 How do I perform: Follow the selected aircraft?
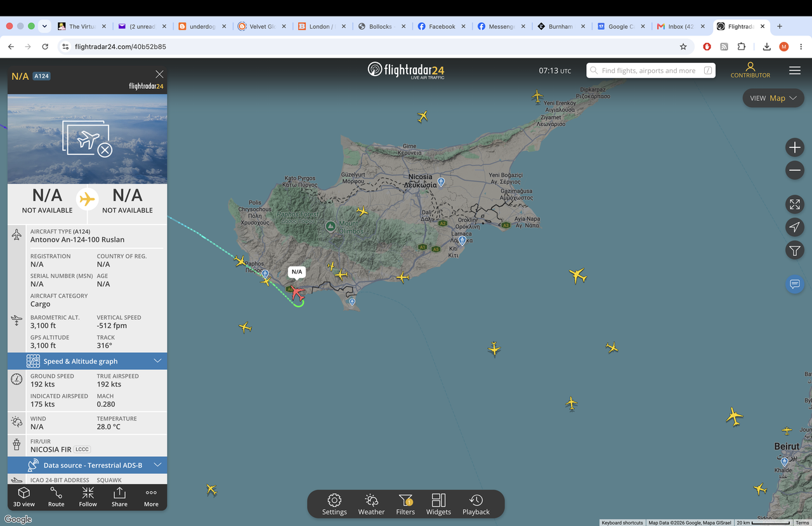[x=88, y=497]
